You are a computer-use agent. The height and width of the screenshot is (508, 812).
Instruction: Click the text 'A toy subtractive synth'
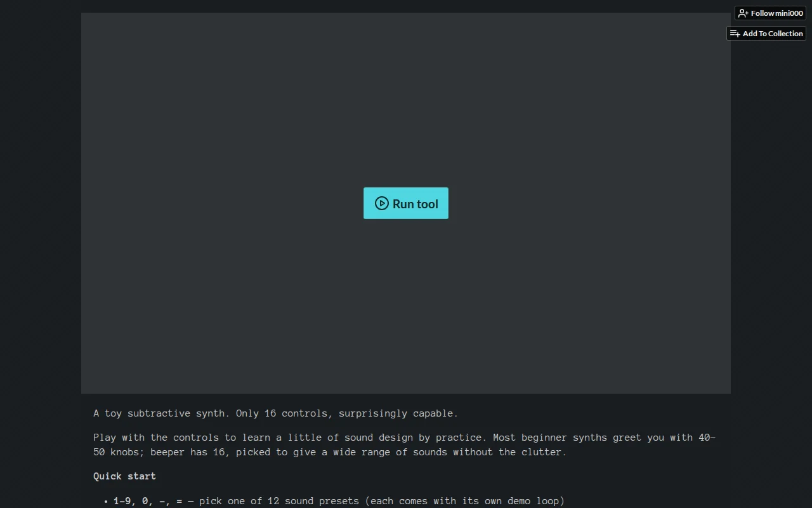[x=159, y=413]
